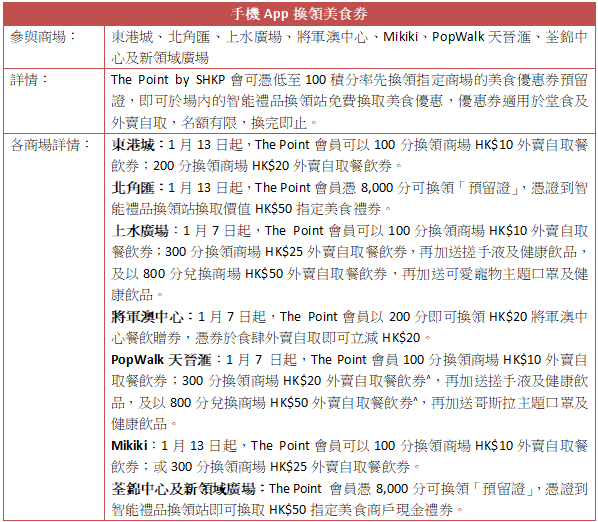This screenshot has width=598, height=522.
Task: Click the bold 'PopWalk 天晉滙' mall name
Action: pos(161,360)
